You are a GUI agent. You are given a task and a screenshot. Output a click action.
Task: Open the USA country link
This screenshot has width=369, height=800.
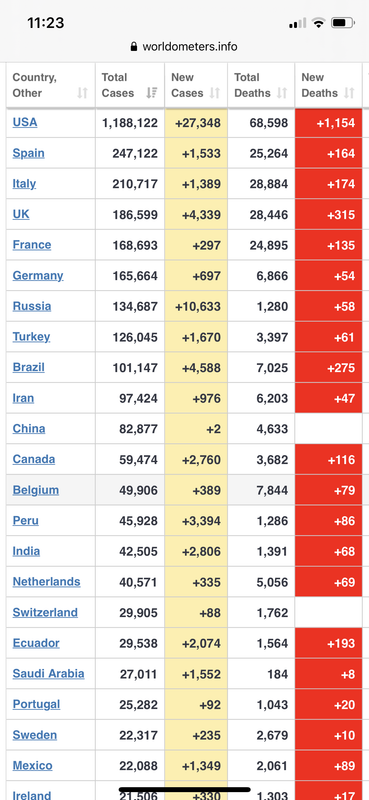coord(25,122)
